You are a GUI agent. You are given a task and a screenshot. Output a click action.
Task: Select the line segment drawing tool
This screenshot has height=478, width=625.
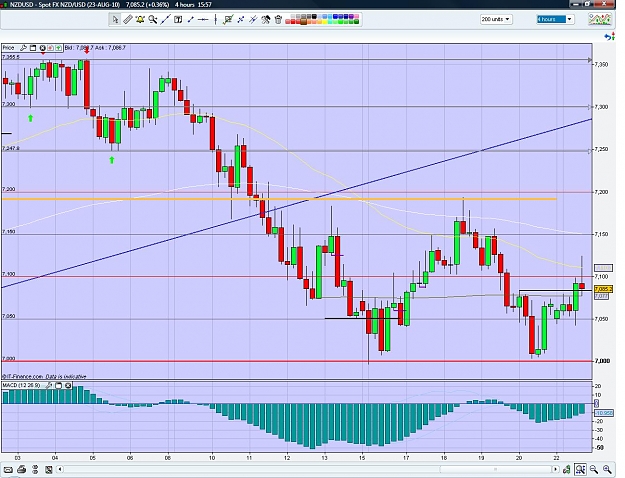[191, 19]
